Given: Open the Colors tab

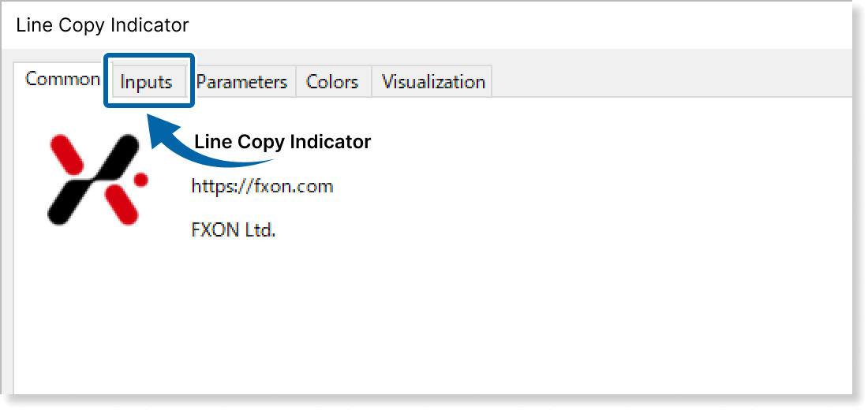Looking at the screenshot, I should pos(332,82).
